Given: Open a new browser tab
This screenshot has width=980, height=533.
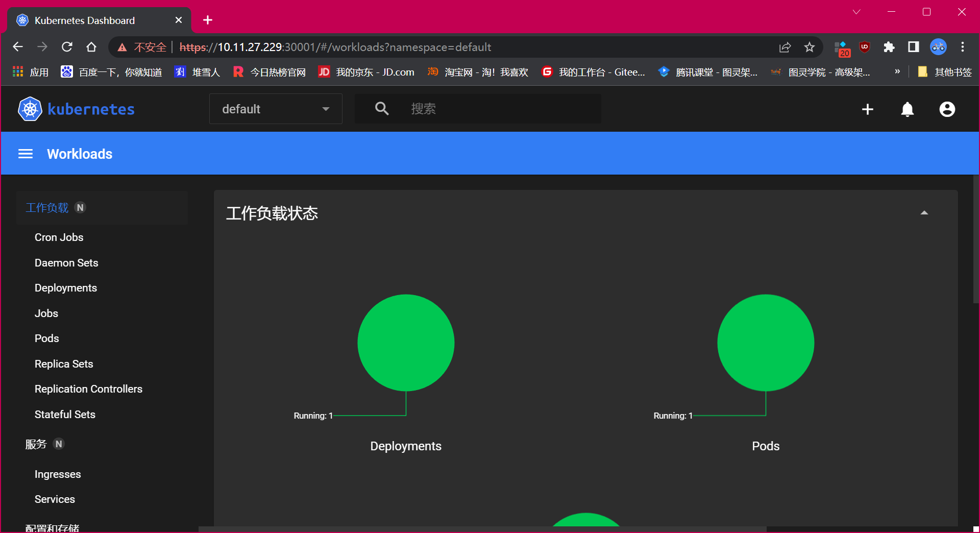Looking at the screenshot, I should pos(208,20).
